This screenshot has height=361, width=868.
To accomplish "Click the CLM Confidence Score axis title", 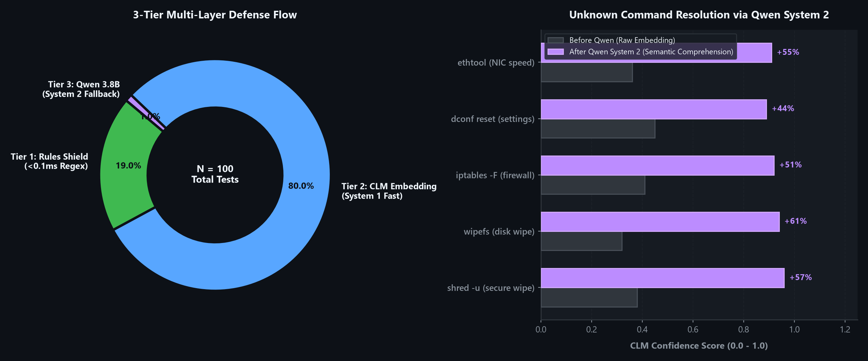I will tap(699, 346).
